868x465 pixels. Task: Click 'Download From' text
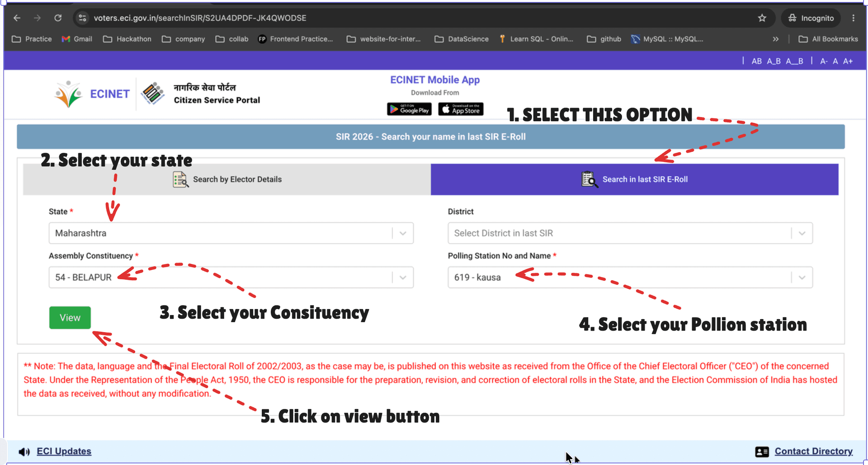(x=435, y=93)
